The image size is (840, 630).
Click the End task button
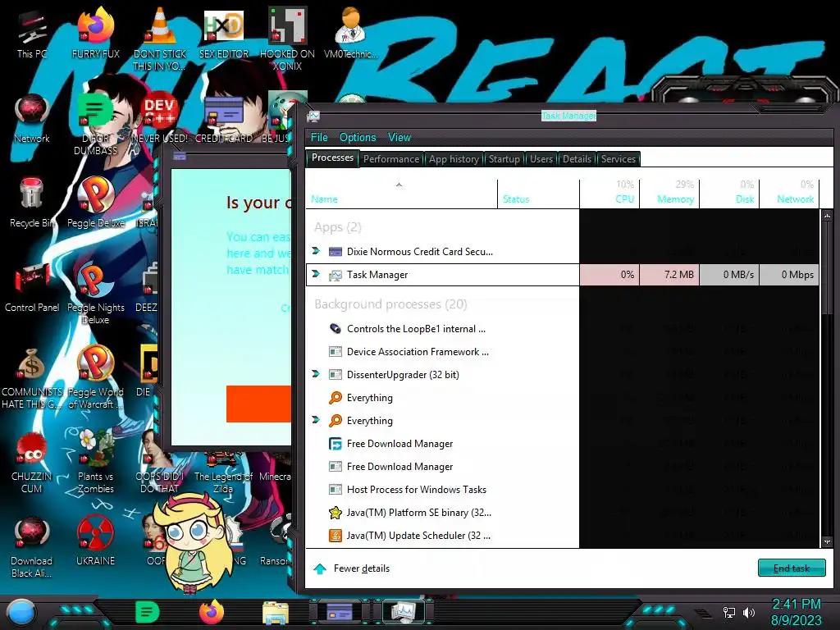pyautogui.click(x=792, y=568)
